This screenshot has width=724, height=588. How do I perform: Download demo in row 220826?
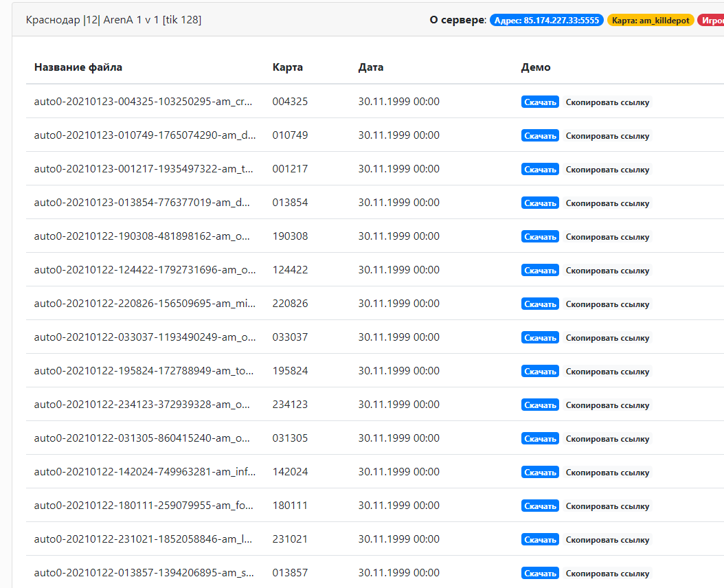click(x=540, y=304)
